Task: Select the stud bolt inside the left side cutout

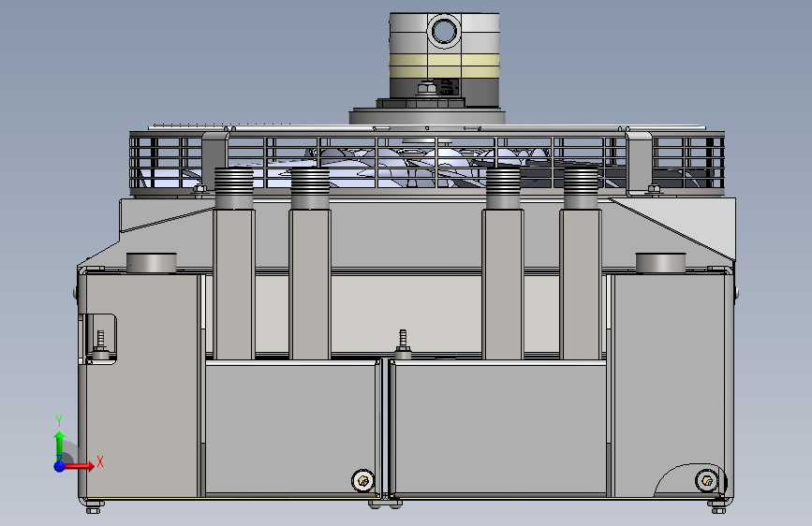Action: pos(100,344)
